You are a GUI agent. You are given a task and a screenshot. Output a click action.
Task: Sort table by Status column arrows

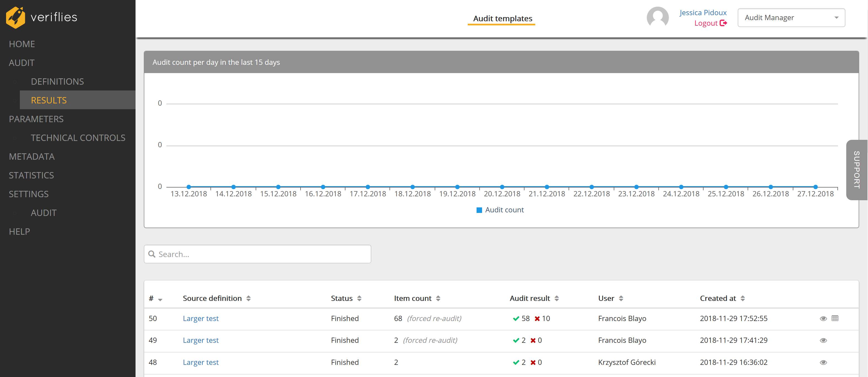click(359, 298)
